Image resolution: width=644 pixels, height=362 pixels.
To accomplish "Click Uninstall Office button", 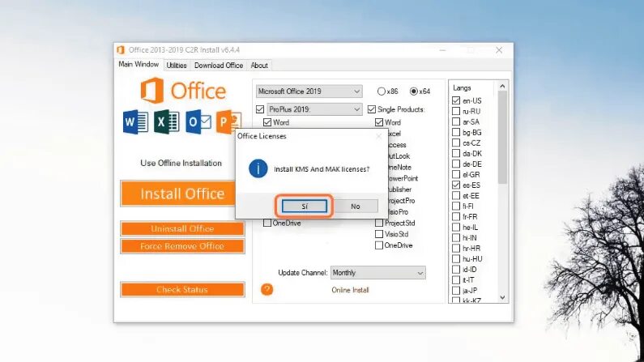I will point(182,229).
